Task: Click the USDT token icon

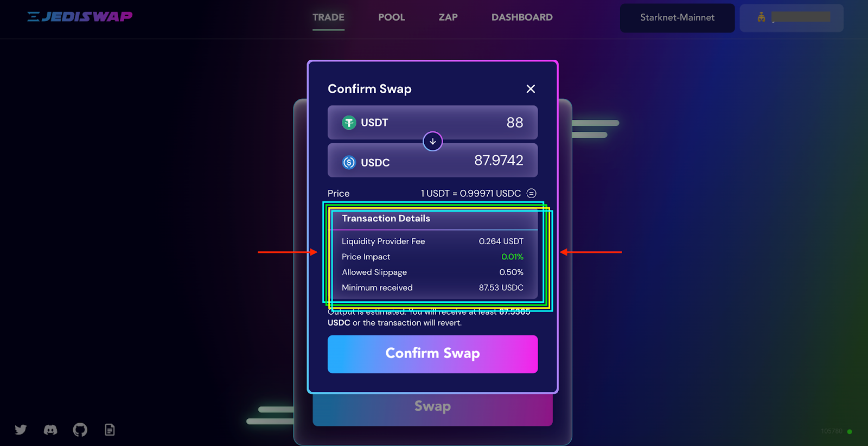Action: coord(349,123)
